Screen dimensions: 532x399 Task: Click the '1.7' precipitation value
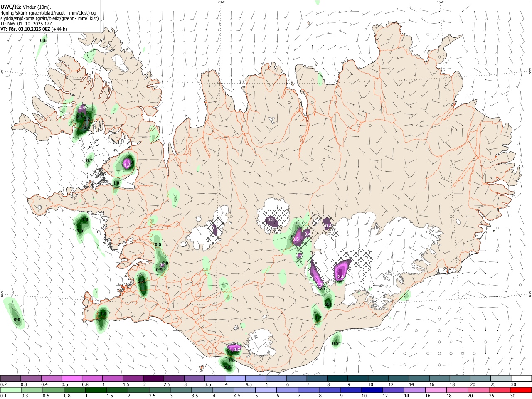coord(318,318)
